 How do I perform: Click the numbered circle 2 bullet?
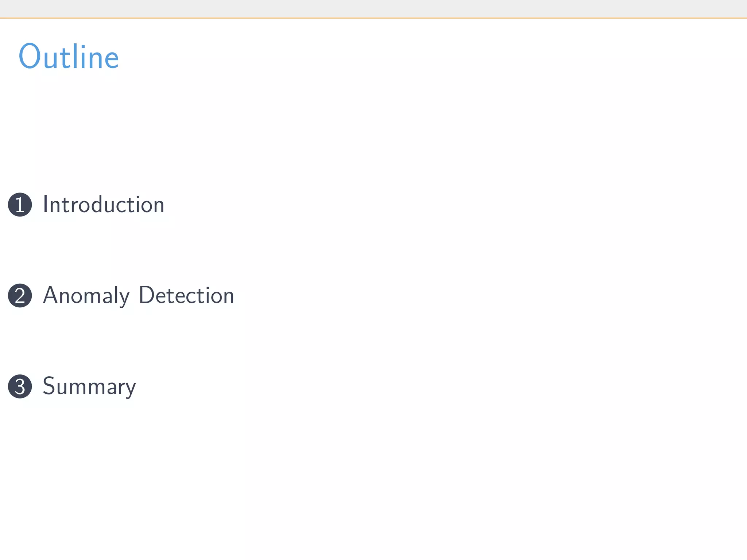tap(20, 295)
